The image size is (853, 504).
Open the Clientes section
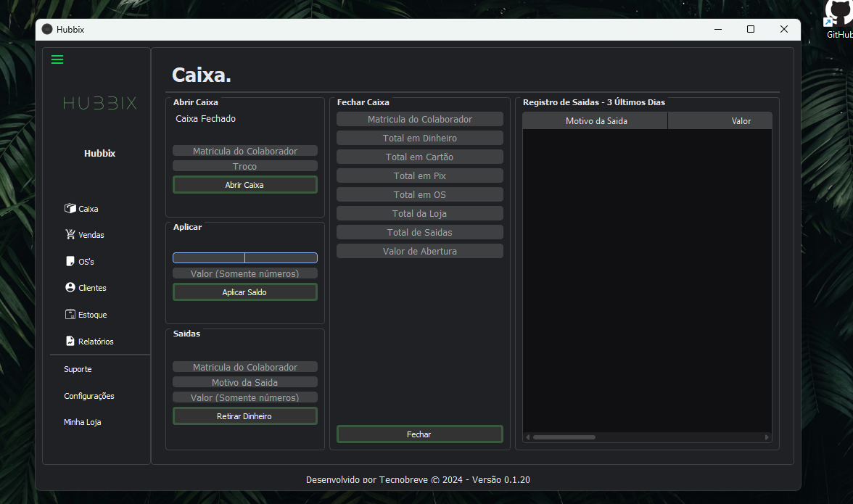pyautogui.click(x=86, y=288)
